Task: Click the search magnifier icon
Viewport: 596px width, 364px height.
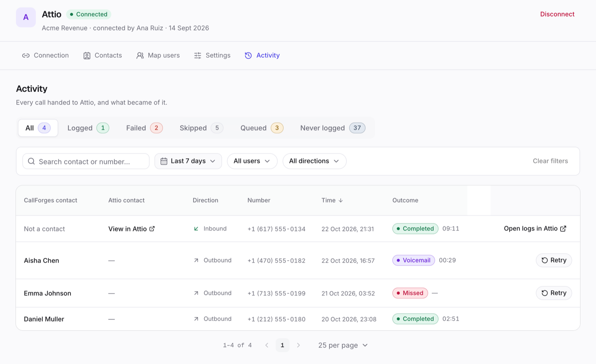Action: point(31,161)
